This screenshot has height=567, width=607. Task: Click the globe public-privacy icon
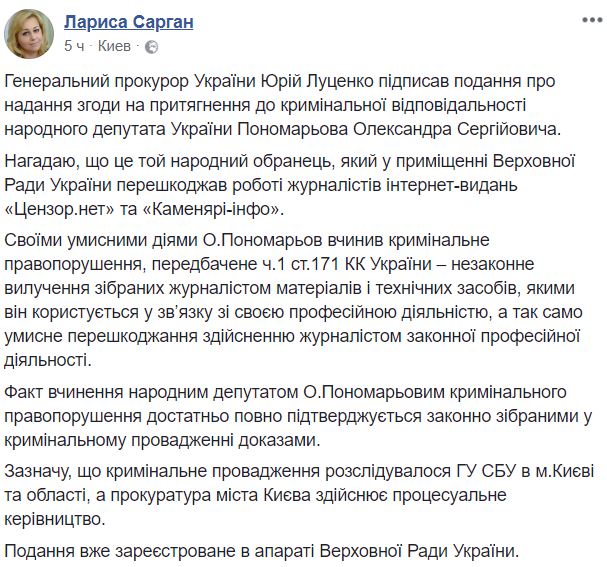pos(151,47)
